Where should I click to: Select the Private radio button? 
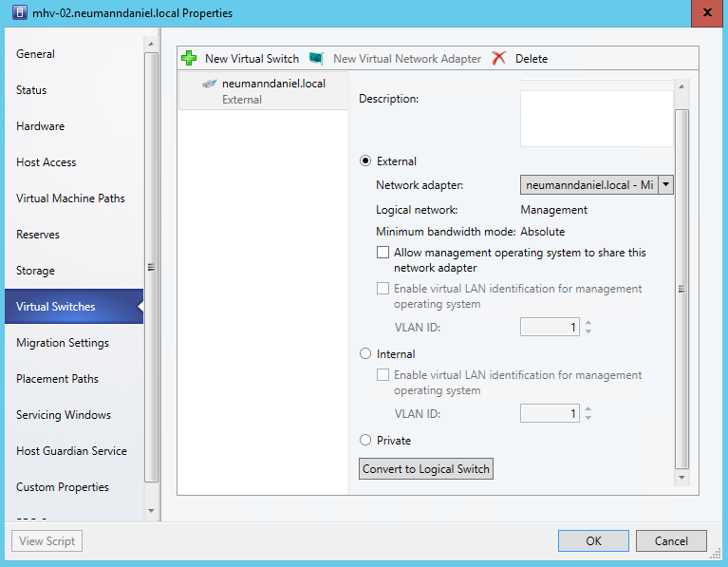coord(365,441)
